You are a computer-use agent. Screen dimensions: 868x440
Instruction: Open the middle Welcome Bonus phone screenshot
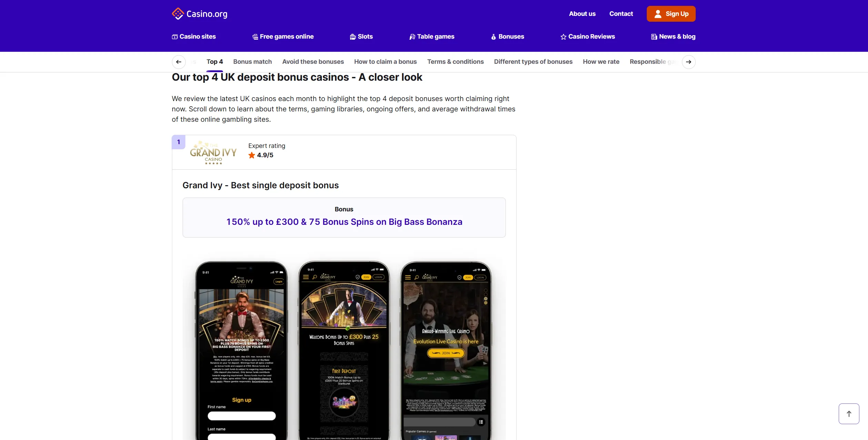coord(344,350)
